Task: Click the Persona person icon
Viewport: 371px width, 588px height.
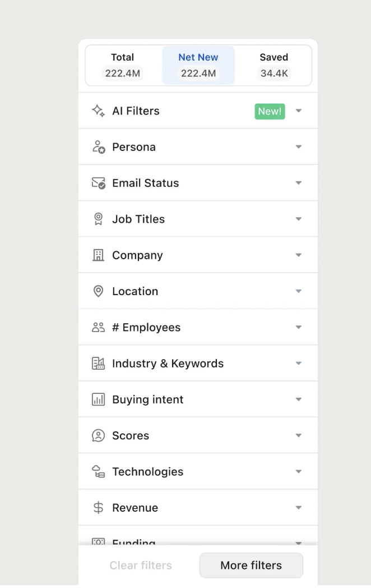Action: point(98,147)
